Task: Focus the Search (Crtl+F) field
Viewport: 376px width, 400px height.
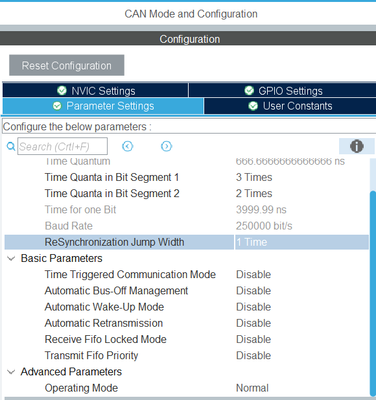Action: (62, 146)
